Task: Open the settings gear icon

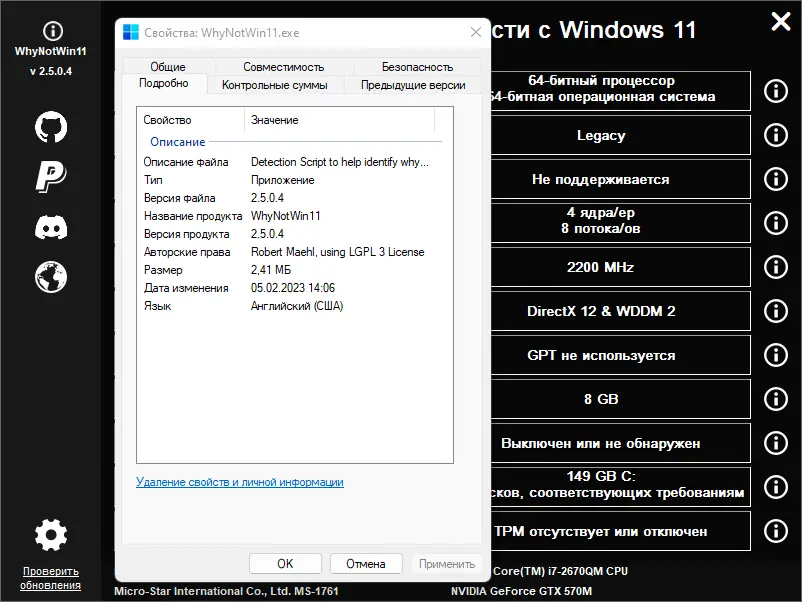Action: 51,535
